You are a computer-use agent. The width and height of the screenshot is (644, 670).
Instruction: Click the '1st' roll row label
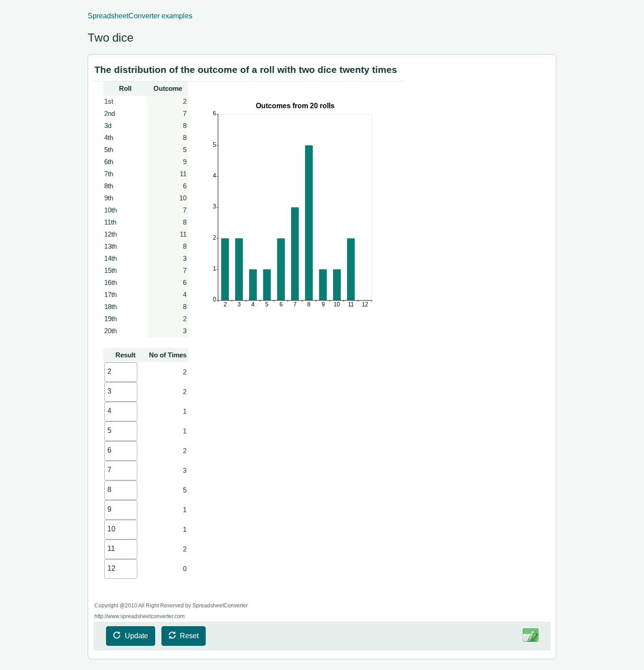coord(109,102)
